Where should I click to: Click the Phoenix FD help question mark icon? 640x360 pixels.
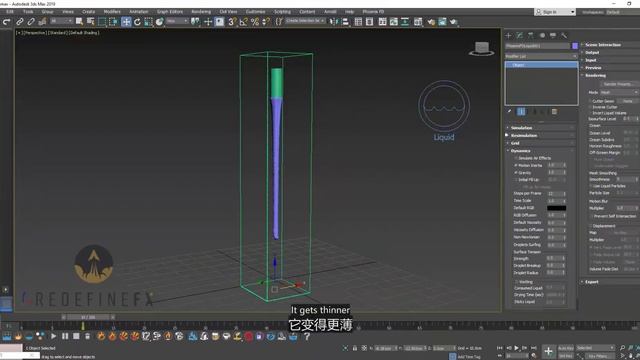coord(307,336)
